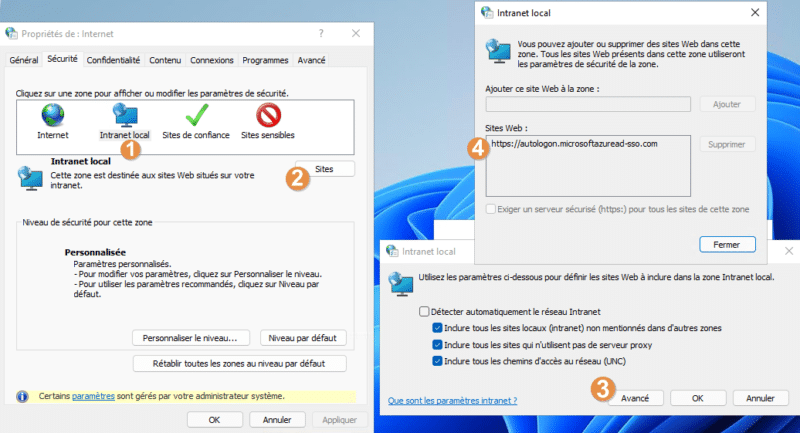Toggle sites qui n'utilisent pas de serveur proxy
The image size is (800, 433).
pos(437,345)
